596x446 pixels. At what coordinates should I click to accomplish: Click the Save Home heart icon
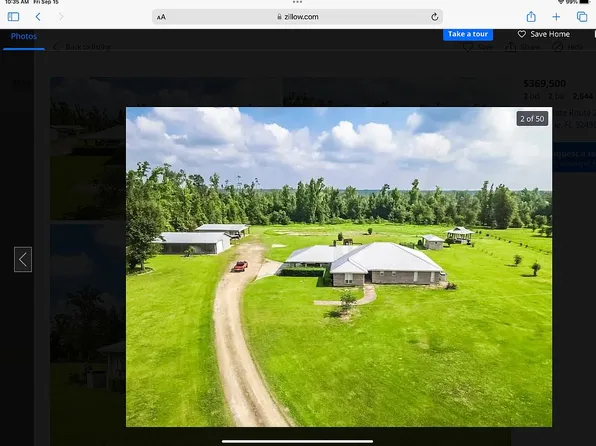(x=522, y=34)
